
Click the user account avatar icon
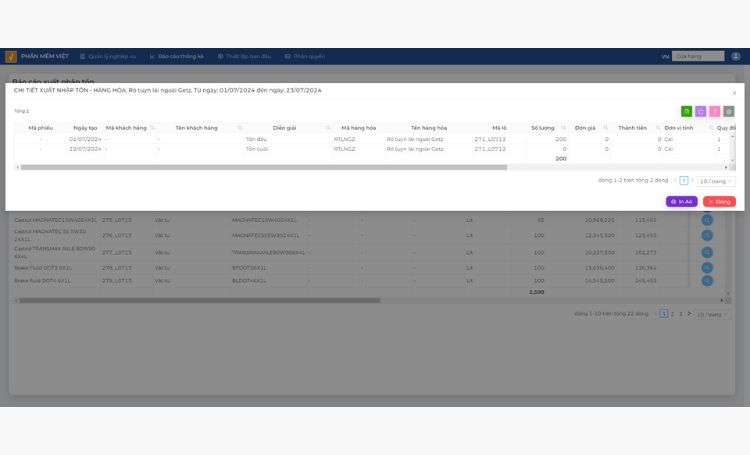coord(736,56)
